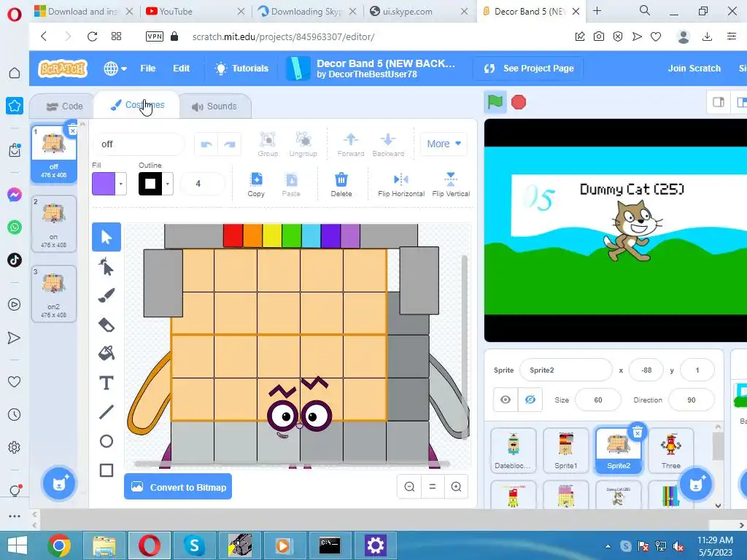Image resolution: width=747 pixels, height=560 pixels.
Task: Click the green flag to run
Action: (x=495, y=102)
